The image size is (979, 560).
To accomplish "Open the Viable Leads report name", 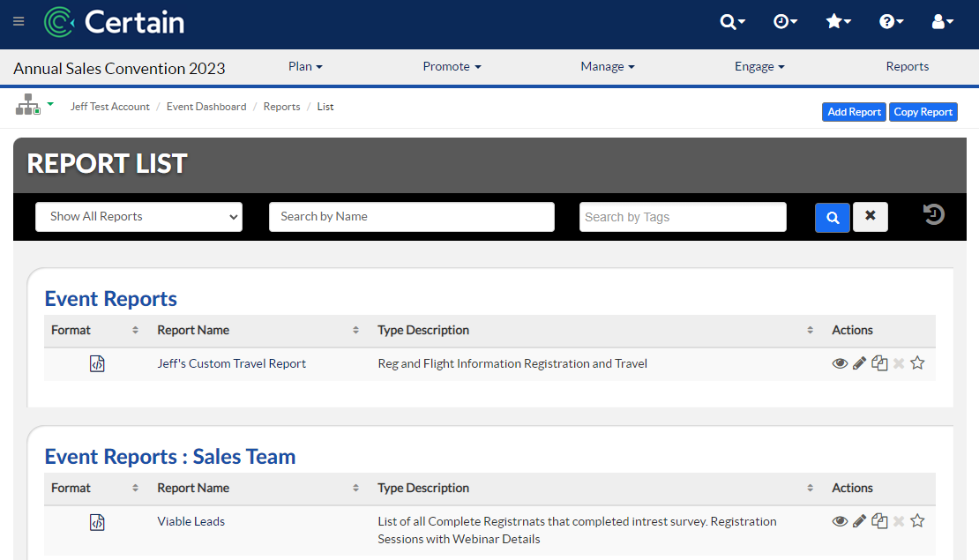I will tap(191, 521).
